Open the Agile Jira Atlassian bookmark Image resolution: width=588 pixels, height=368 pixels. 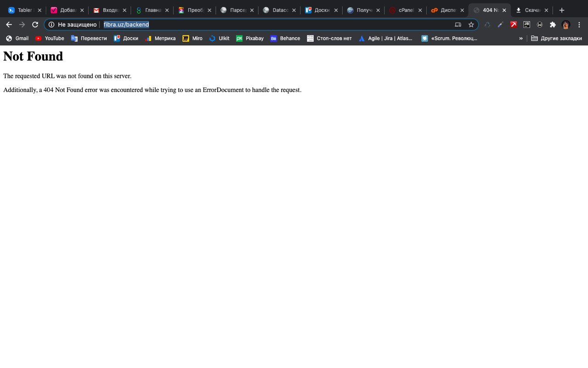coord(385,38)
